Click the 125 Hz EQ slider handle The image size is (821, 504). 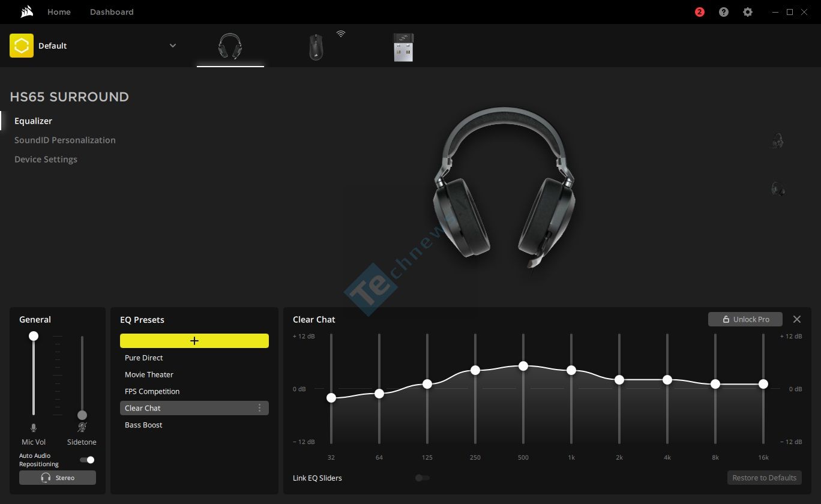click(x=427, y=384)
